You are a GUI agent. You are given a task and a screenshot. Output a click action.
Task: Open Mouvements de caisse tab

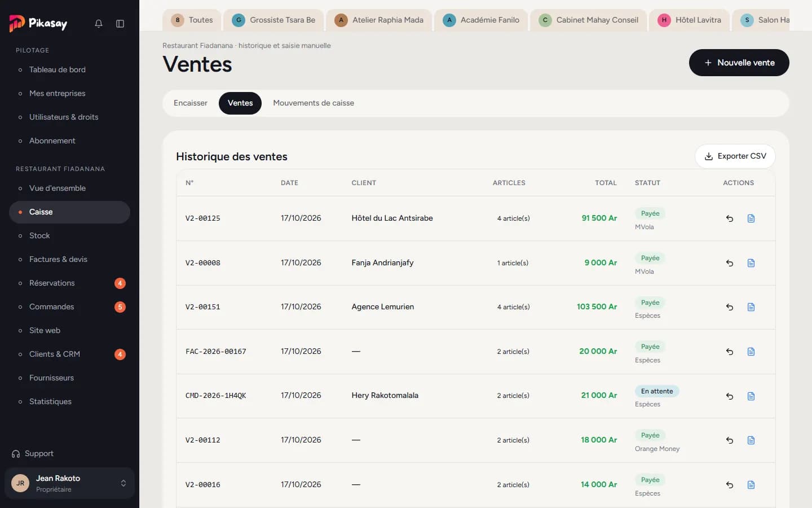click(314, 103)
